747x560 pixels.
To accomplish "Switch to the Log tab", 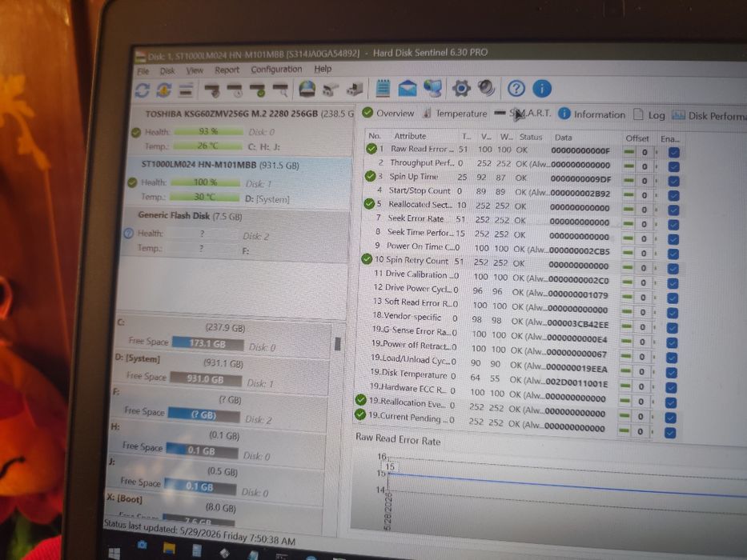I will point(649,114).
